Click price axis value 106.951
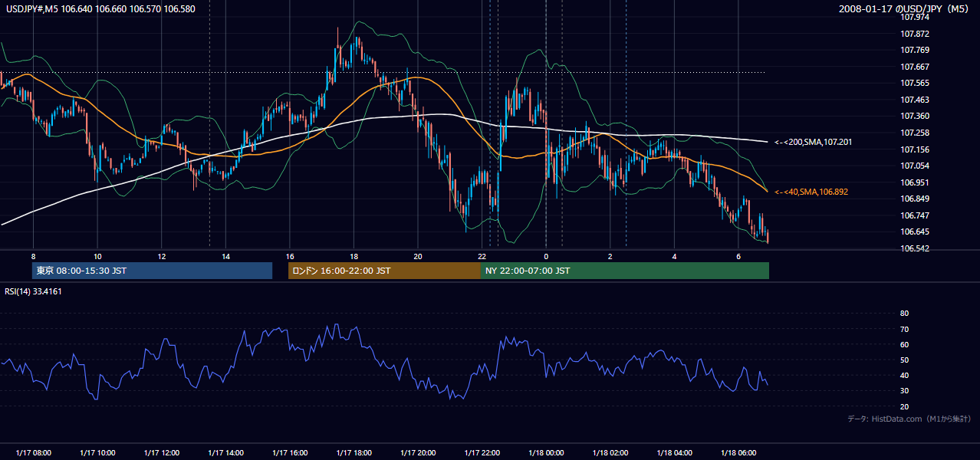Image resolution: width=980 pixels, height=460 pixels. [916, 182]
